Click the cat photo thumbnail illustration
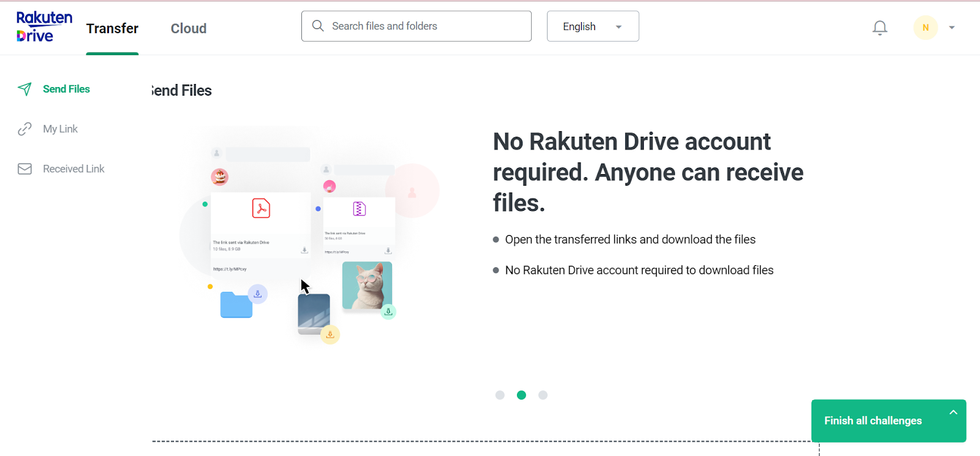Image resolution: width=980 pixels, height=456 pixels. pos(367,286)
